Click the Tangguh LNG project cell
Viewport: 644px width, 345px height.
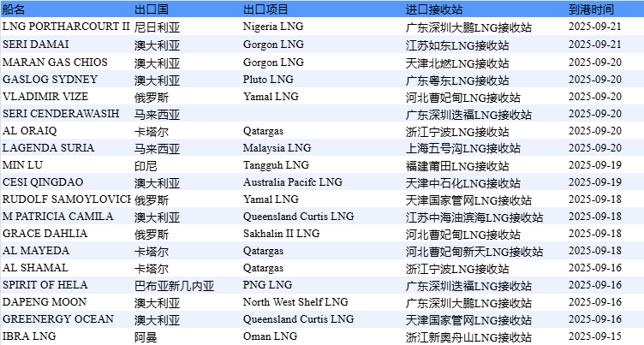coord(276,165)
